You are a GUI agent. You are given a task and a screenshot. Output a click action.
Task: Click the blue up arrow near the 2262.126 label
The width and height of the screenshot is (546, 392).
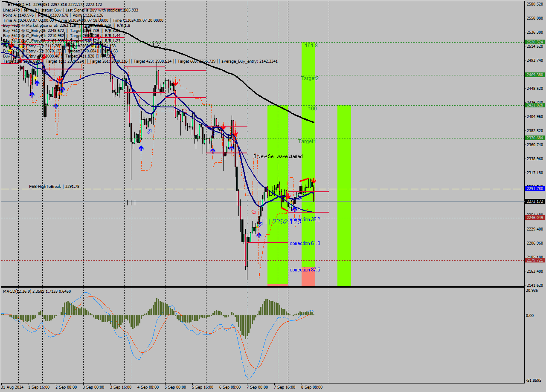[x=259, y=235]
